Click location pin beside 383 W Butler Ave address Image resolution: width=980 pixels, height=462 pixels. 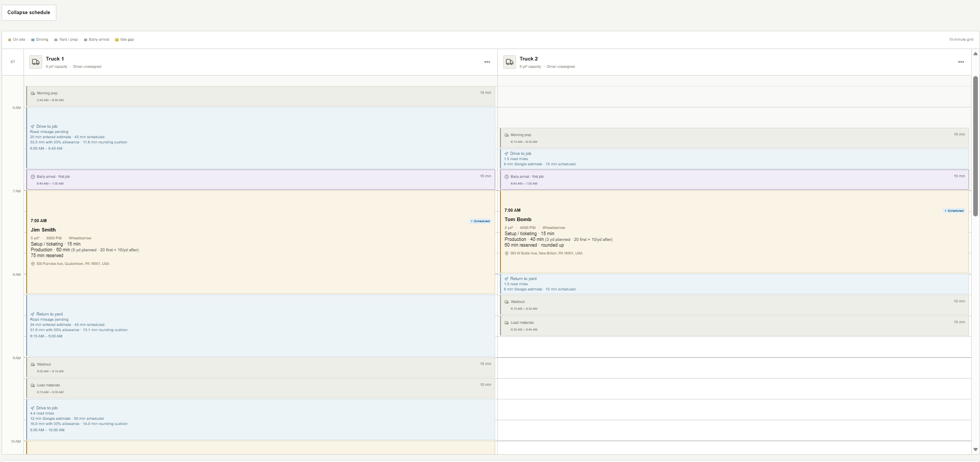[507, 253]
